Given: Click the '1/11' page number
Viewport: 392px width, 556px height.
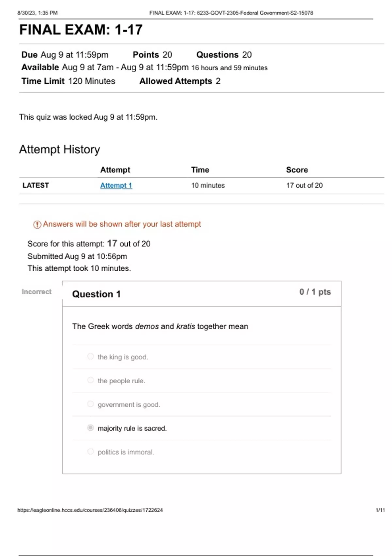Looking at the screenshot, I should (380, 510).
